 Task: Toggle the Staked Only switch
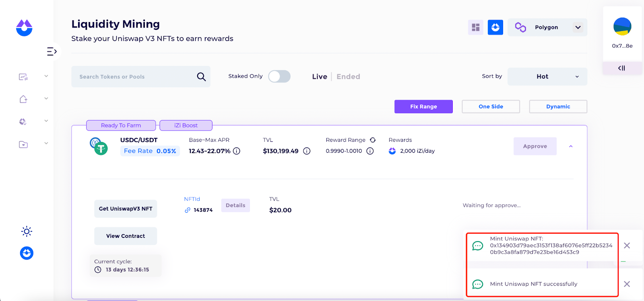click(x=279, y=76)
